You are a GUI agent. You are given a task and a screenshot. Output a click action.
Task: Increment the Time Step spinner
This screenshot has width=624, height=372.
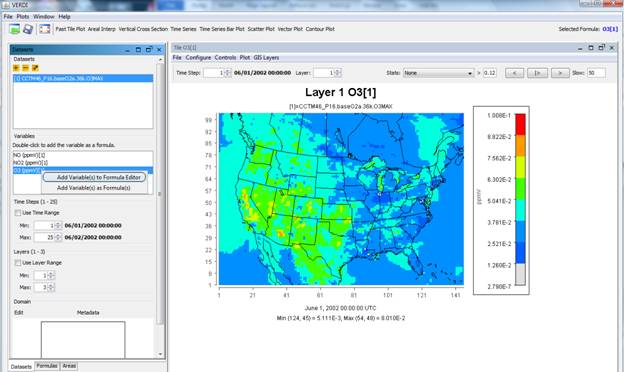tap(228, 71)
